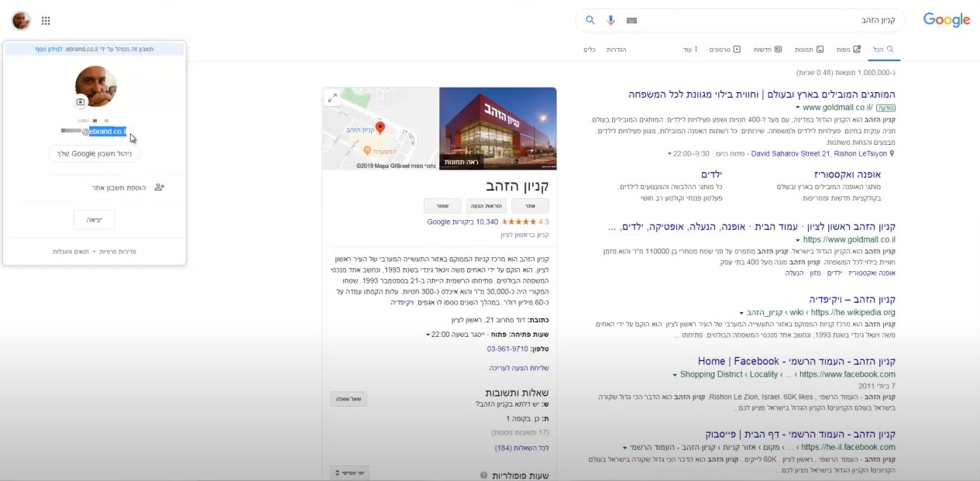Change profile photo via camera icon

[81, 101]
